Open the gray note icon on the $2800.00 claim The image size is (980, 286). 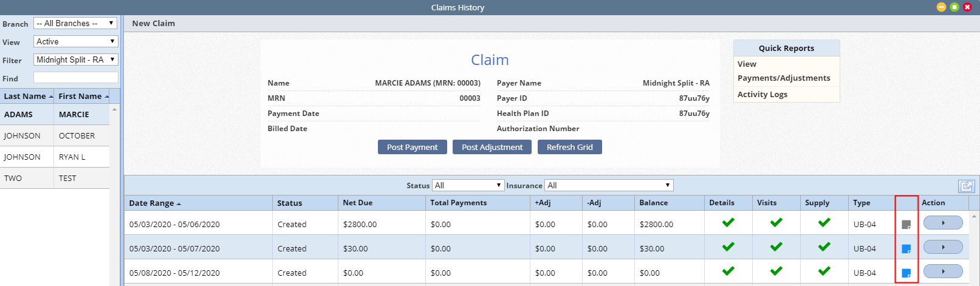906,225
